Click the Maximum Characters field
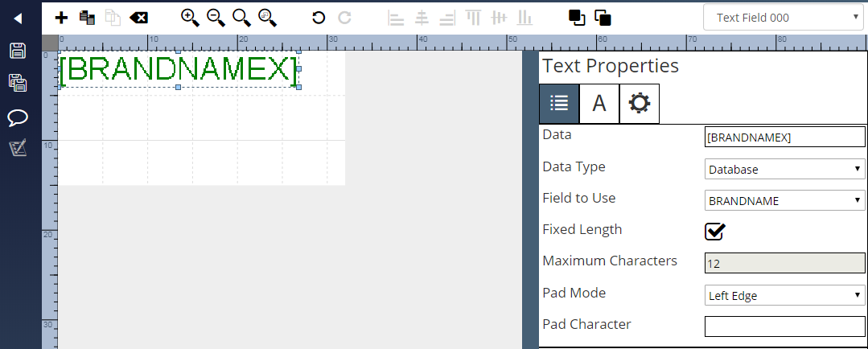This screenshot has width=868, height=349. click(x=784, y=264)
